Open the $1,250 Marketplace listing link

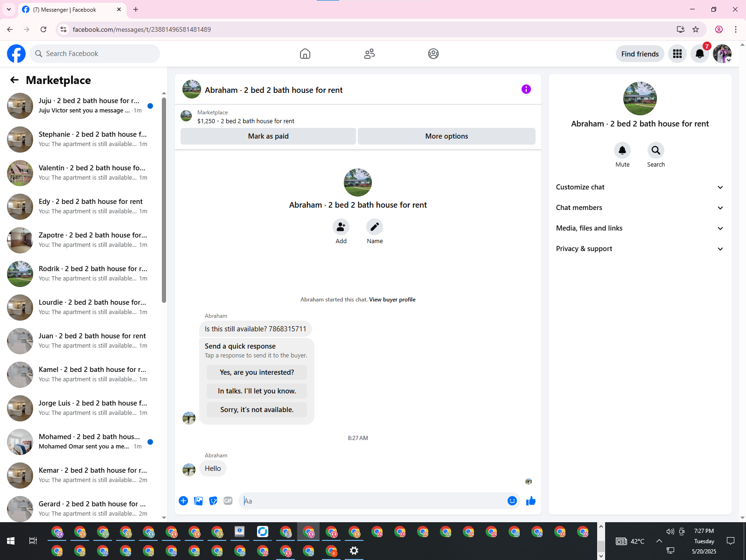(x=245, y=121)
